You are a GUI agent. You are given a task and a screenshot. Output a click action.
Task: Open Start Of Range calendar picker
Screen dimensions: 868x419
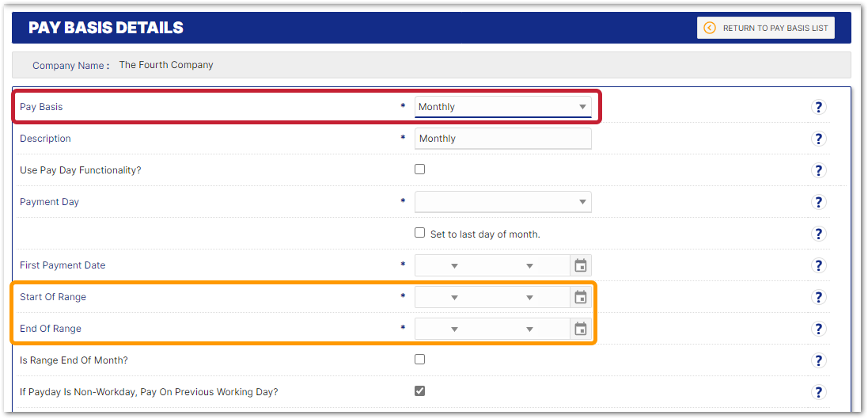coord(581,297)
